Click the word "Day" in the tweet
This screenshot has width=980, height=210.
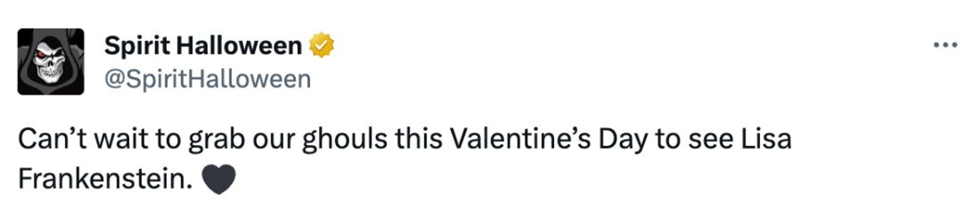tap(622, 139)
